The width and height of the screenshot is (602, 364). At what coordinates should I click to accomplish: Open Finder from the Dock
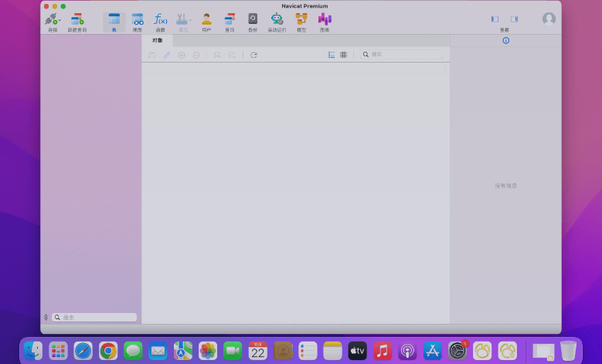(x=33, y=351)
